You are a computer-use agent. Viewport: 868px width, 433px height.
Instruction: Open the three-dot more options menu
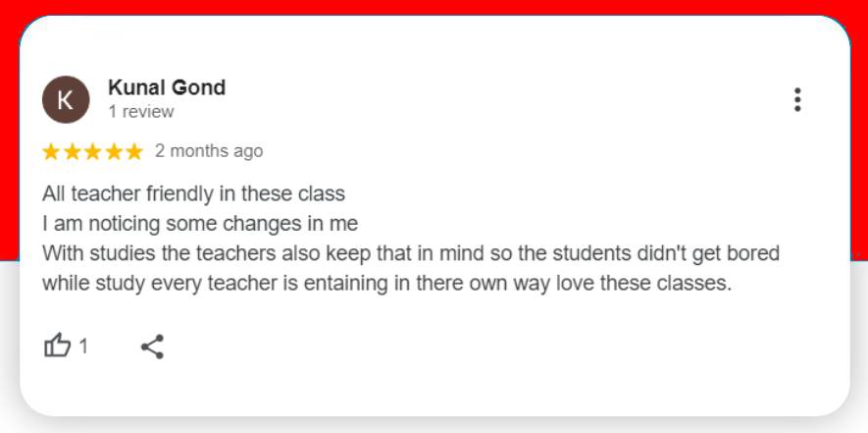pos(797,99)
